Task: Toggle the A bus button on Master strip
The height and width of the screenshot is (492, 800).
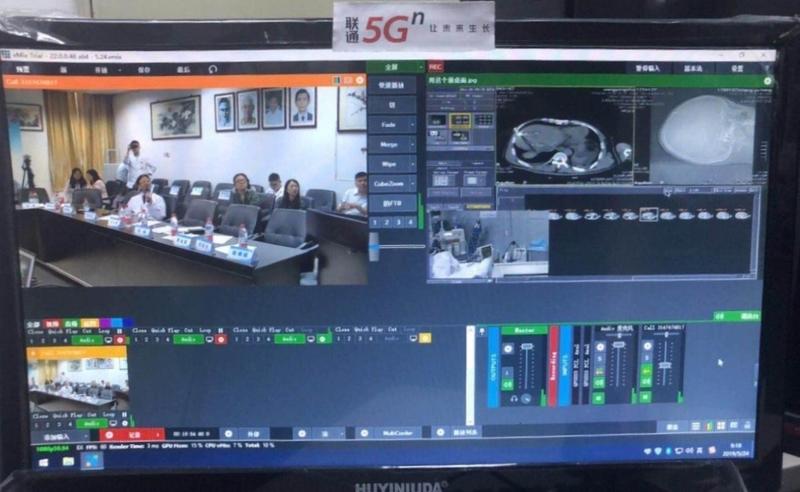Action: [508, 373]
